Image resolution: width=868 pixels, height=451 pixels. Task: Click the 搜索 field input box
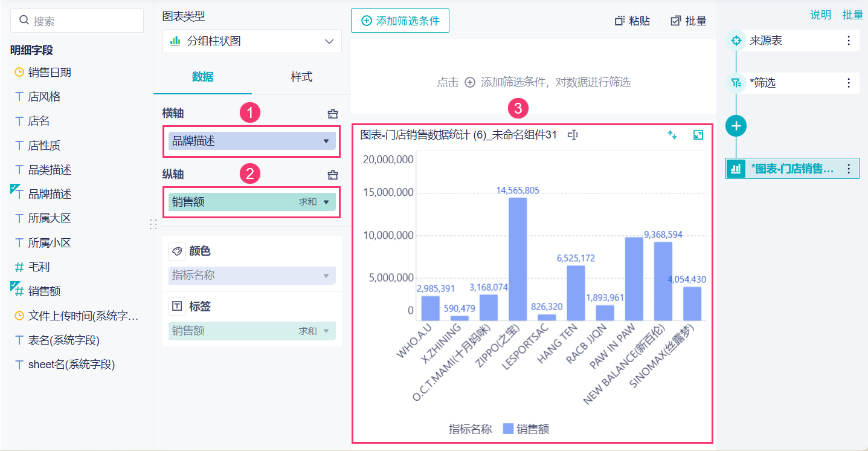click(77, 21)
